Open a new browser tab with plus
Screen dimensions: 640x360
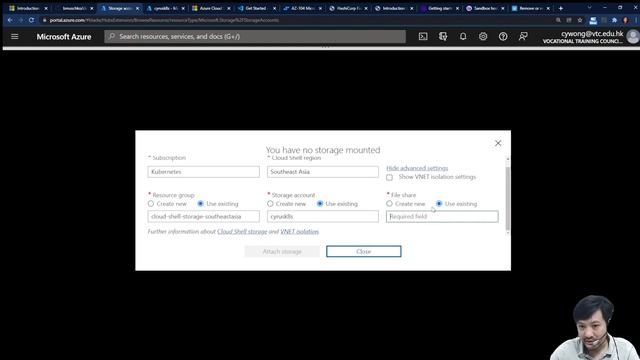coord(561,8)
